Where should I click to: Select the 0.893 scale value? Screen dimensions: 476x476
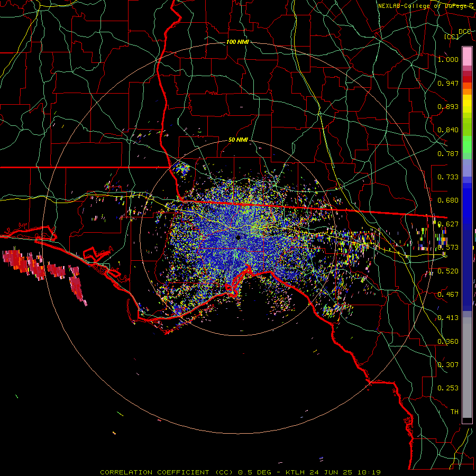coord(448,106)
